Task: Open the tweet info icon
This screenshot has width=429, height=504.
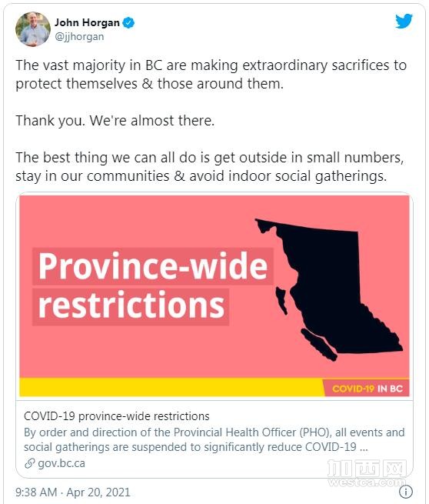Action: point(406,492)
